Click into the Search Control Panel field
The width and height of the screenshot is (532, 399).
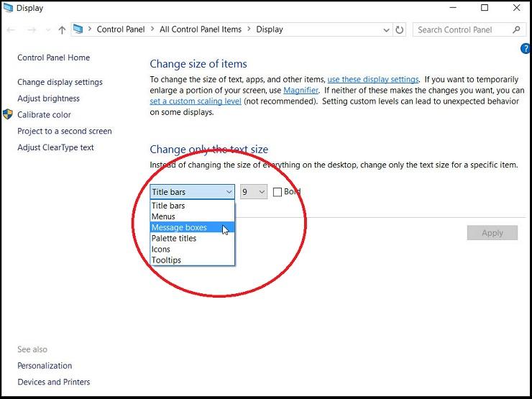point(460,29)
